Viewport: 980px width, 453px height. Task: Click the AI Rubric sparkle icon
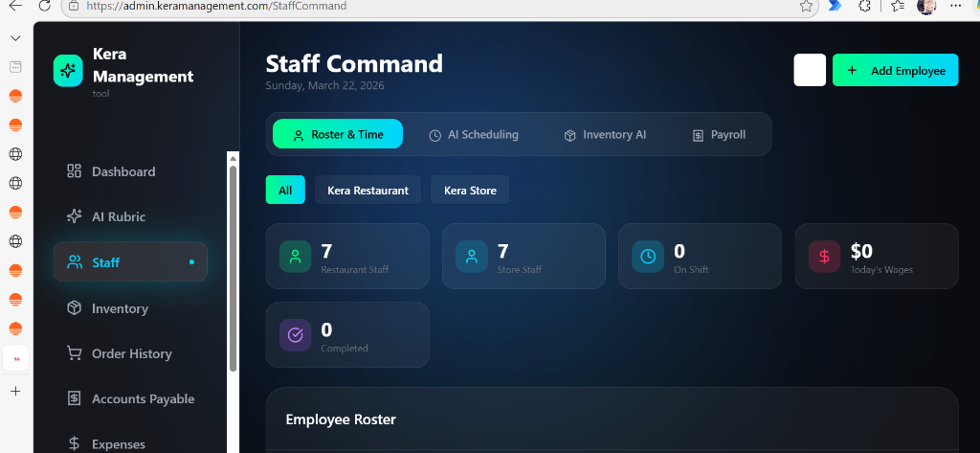(x=74, y=216)
